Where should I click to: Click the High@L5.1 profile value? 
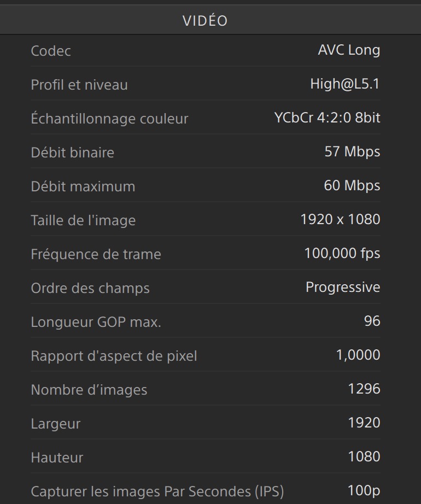tap(345, 85)
